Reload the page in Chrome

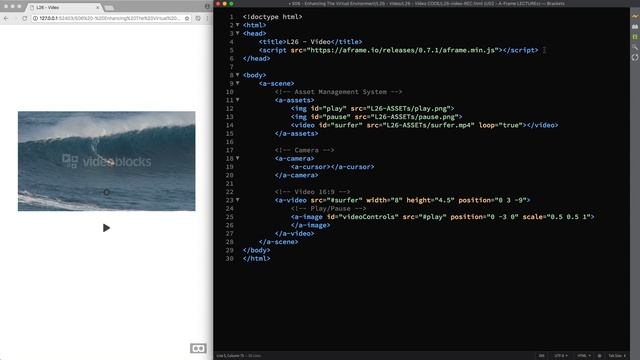pyautogui.click(x=25, y=18)
